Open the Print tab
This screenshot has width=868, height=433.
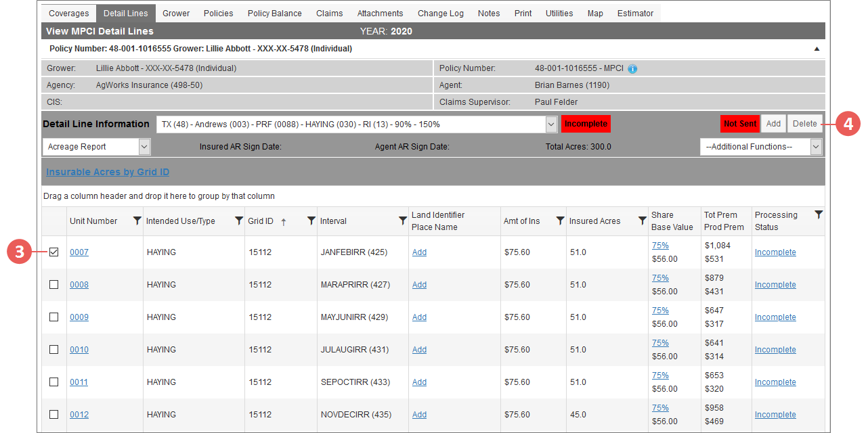point(523,14)
